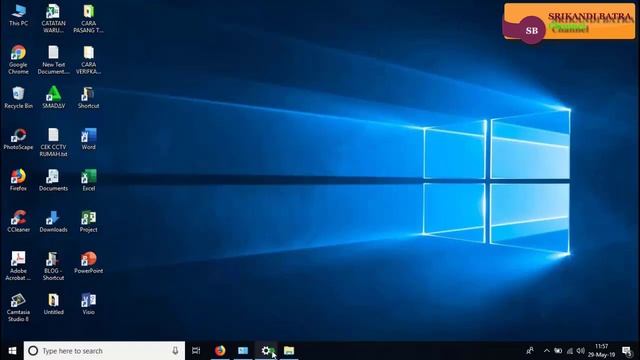Image resolution: width=640 pixels, height=360 pixels.
Task: Open the Downloads desktop shortcut
Action: click(x=53, y=221)
